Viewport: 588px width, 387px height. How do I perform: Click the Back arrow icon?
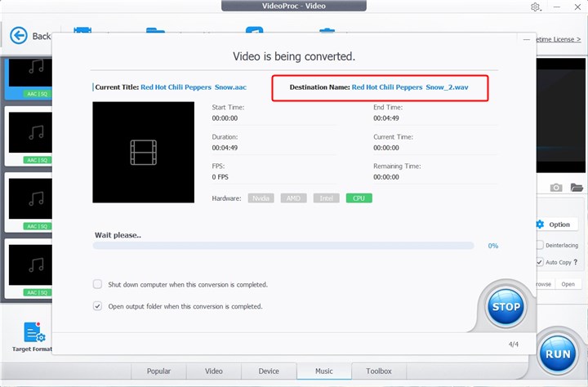tap(18, 36)
